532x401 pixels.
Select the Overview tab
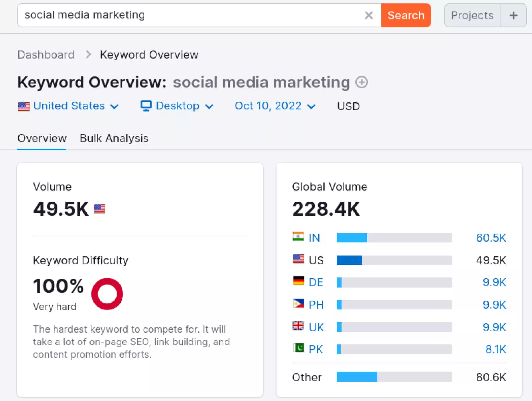click(x=42, y=138)
